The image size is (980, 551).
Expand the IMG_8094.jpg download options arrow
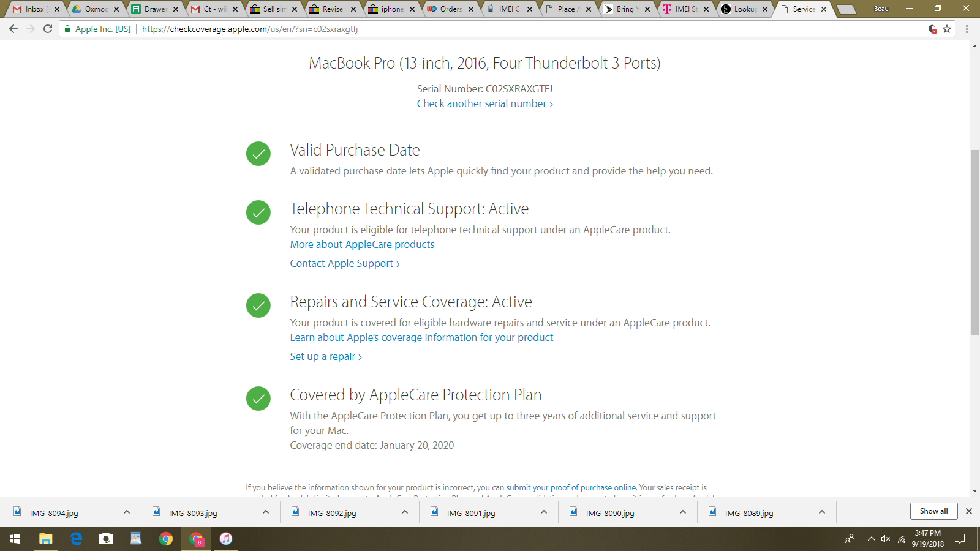(127, 512)
